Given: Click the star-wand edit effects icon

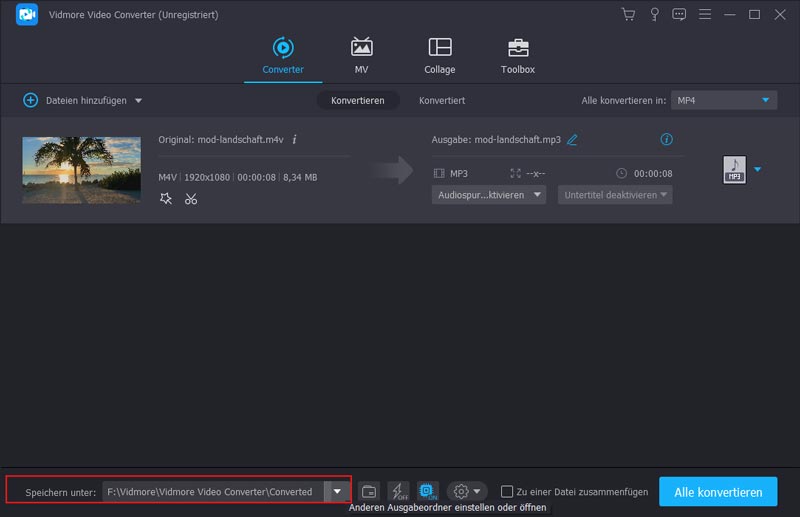Looking at the screenshot, I should (x=166, y=199).
